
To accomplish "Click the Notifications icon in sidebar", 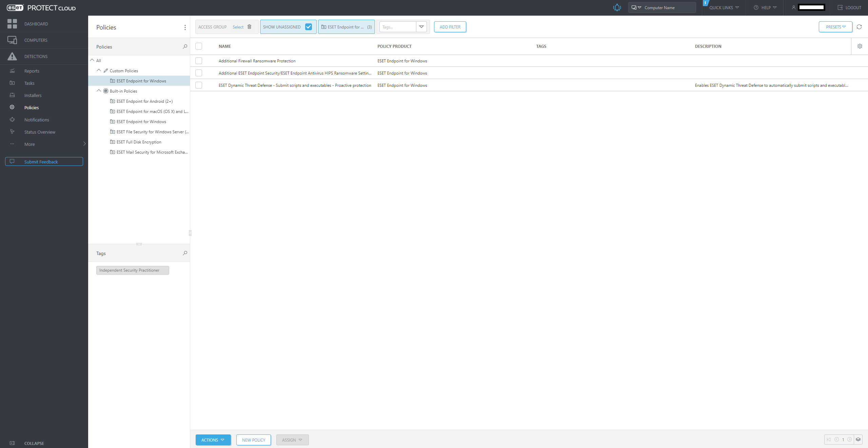I will click(x=12, y=120).
